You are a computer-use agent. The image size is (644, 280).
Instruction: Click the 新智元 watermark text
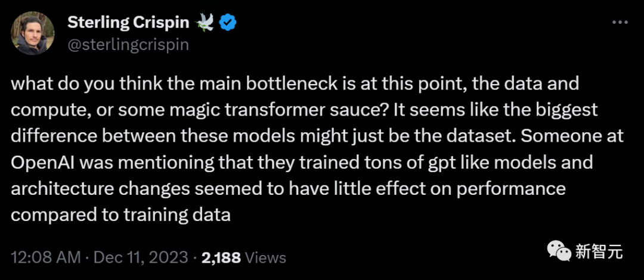coord(599,252)
